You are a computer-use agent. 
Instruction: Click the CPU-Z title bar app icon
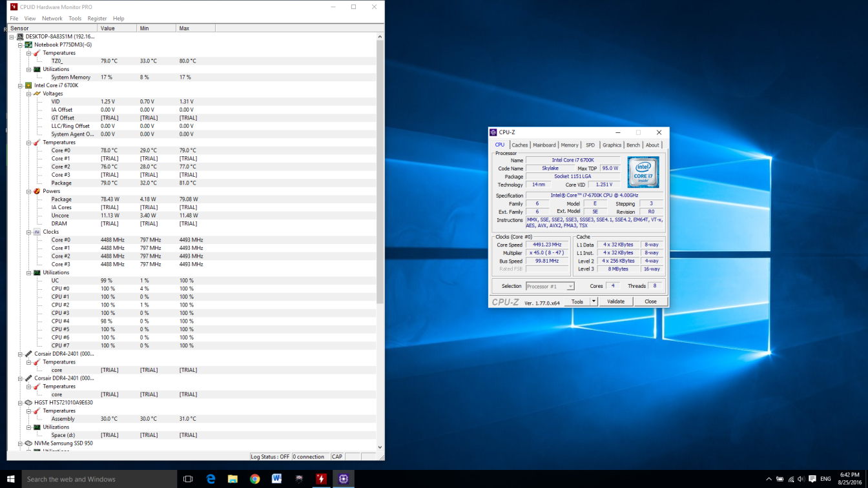click(x=493, y=132)
